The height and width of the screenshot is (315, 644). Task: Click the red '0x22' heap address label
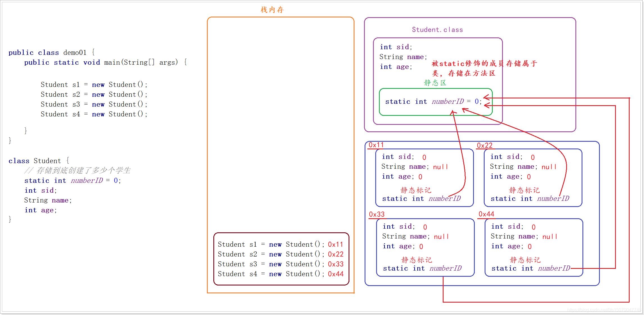pos(485,145)
